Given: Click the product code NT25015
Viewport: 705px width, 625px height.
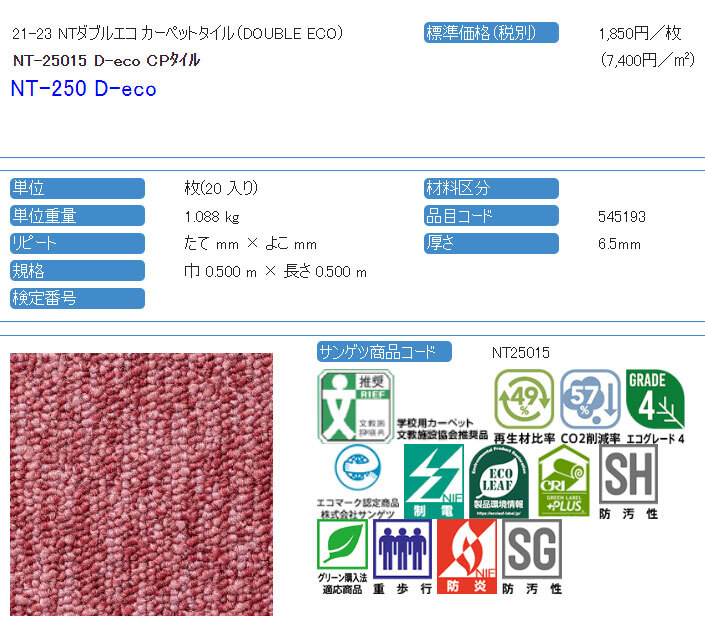Looking at the screenshot, I should pyautogui.click(x=521, y=353).
